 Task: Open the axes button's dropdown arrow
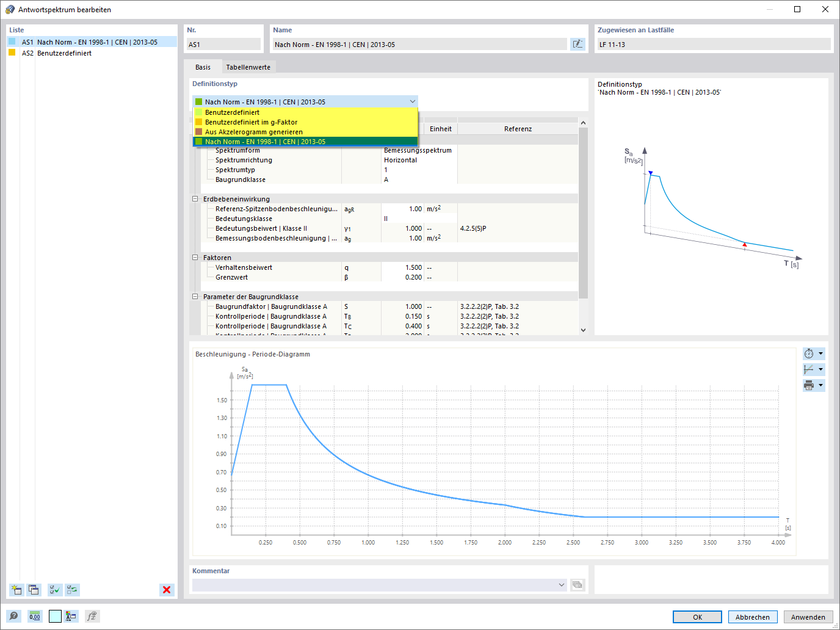821,369
